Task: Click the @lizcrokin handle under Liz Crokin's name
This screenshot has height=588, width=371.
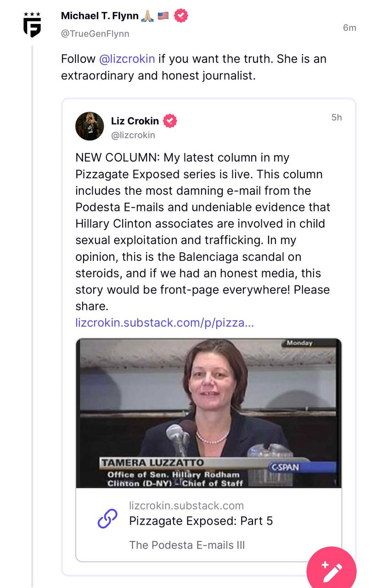Action: (x=133, y=135)
